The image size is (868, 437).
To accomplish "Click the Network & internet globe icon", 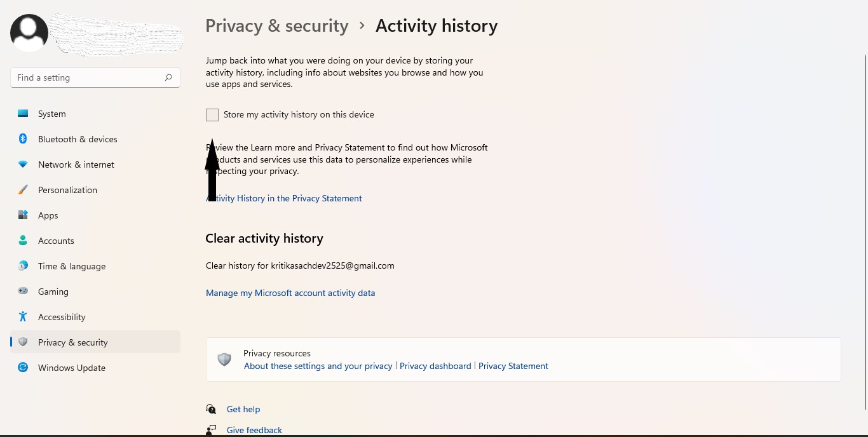I will click(x=23, y=165).
